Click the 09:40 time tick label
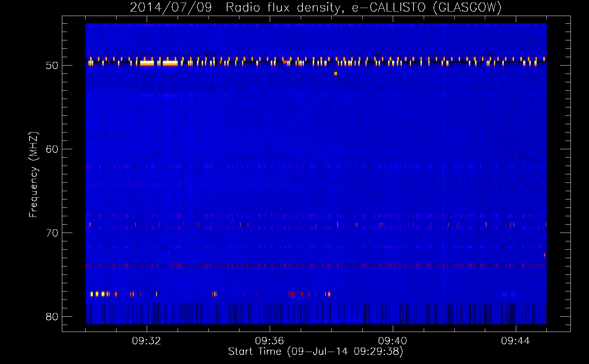Image resolution: width=589 pixels, height=364 pixels. coord(392,341)
